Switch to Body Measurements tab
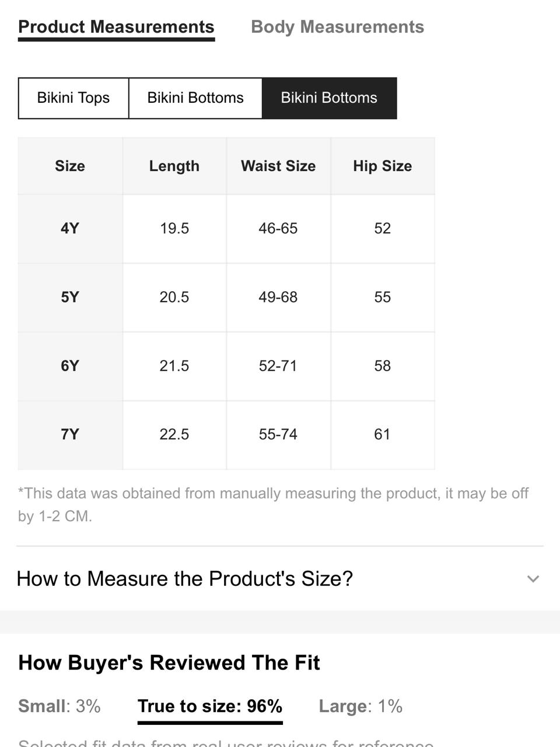 [x=337, y=27]
